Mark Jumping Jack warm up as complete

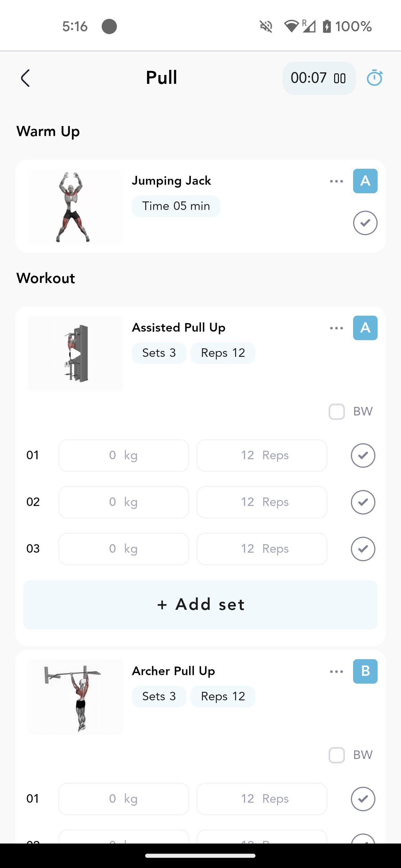pyautogui.click(x=365, y=223)
